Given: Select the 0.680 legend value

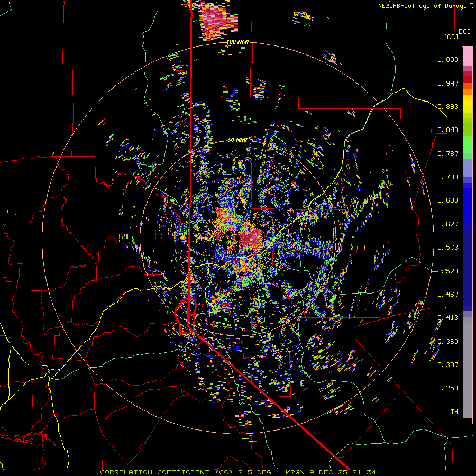Looking at the screenshot, I should click(x=448, y=200).
